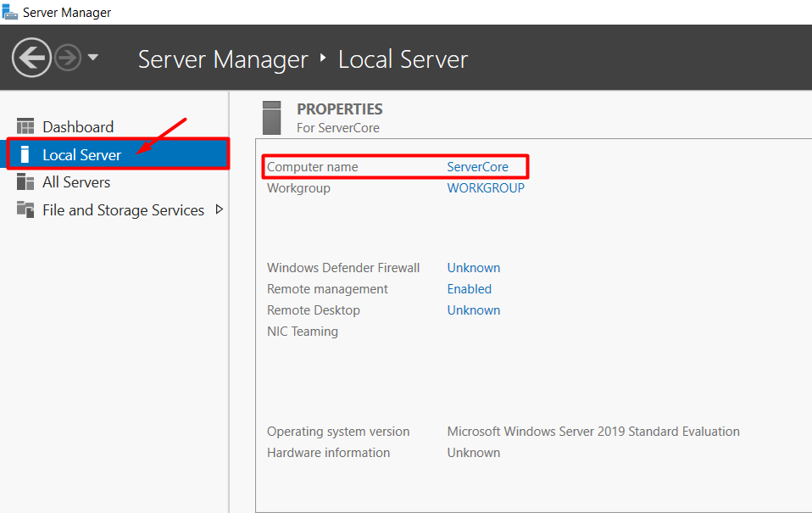The image size is (812, 513).
Task: Click the Back navigation arrow button
Action: point(31,58)
